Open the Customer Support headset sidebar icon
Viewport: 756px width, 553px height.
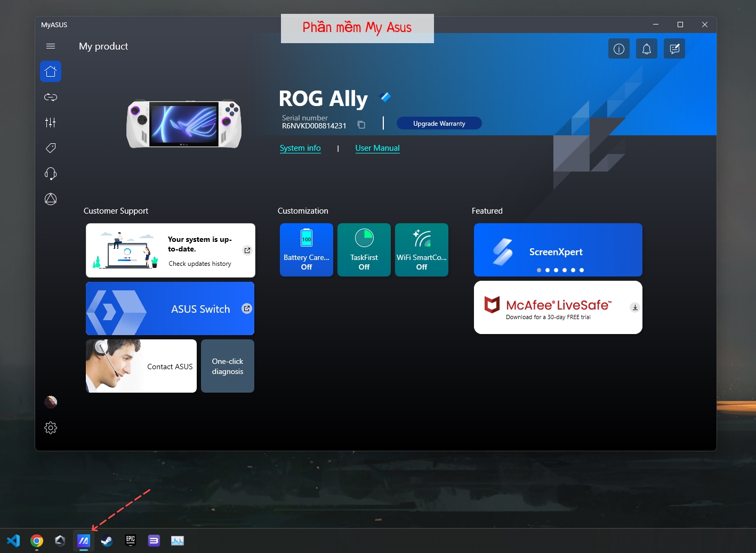click(51, 174)
